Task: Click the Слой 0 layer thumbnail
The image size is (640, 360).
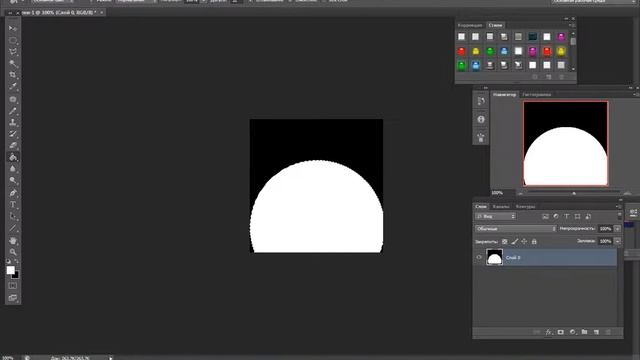Action: [494, 258]
